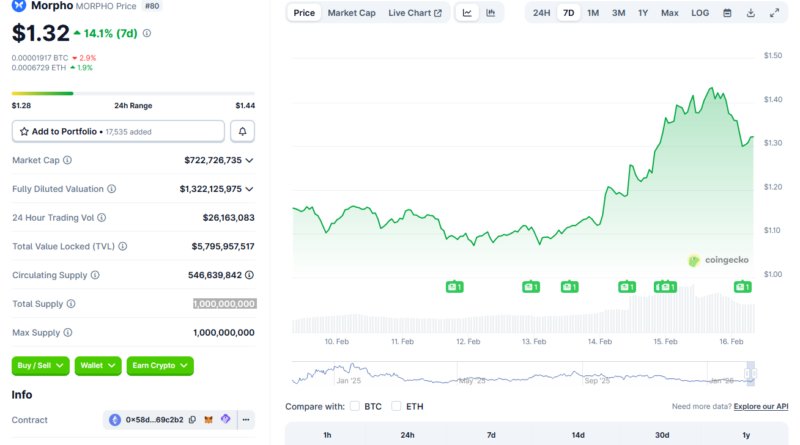Expand the Earn Crypto dropdown

(160, 366)
